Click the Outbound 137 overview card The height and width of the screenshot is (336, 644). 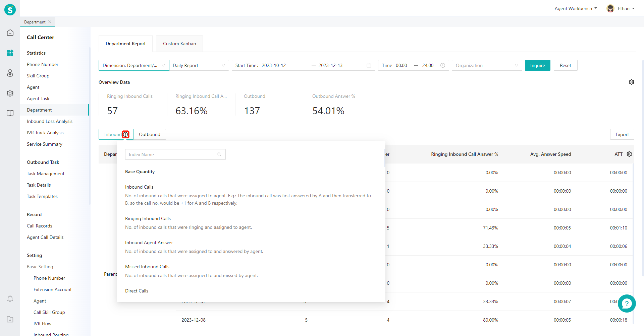tap(270, 104)
